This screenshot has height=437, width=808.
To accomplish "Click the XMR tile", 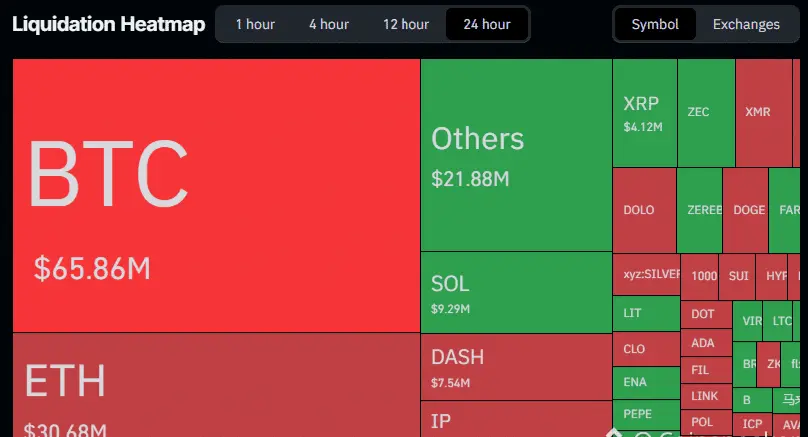I will pos(763,113).
